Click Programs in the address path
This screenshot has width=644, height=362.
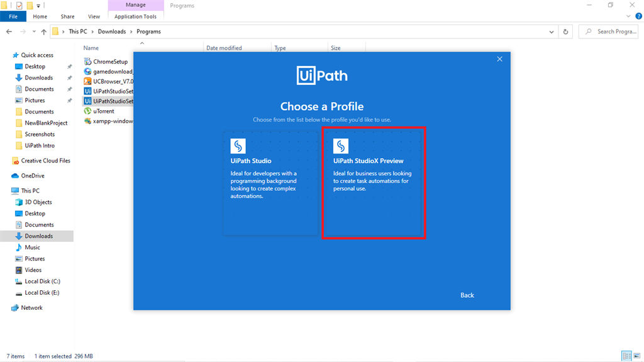coord(148,31)
